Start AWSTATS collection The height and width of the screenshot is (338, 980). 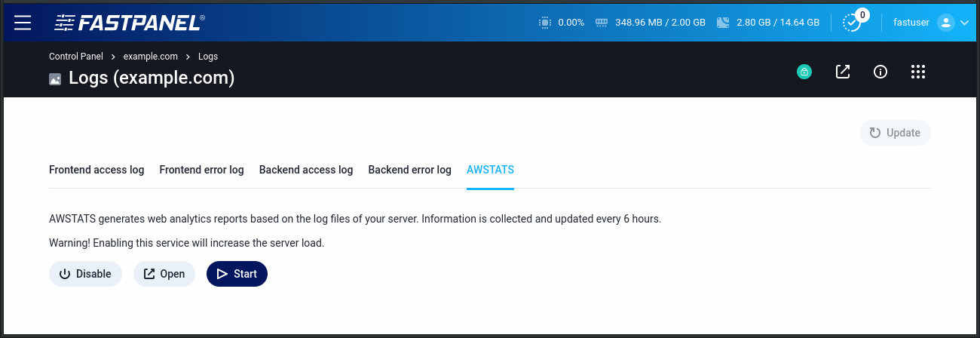click(237, 274)
